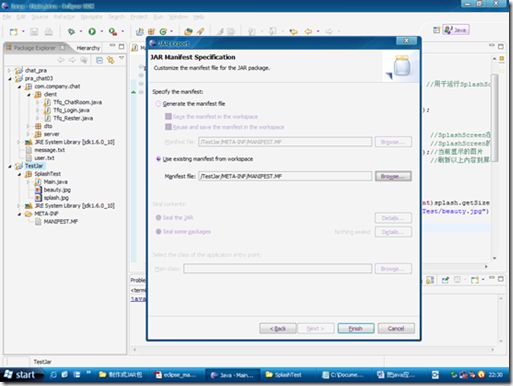Screen dimensions: 513x386
Task: Collapse the client package node
Action: pos(29,95)
